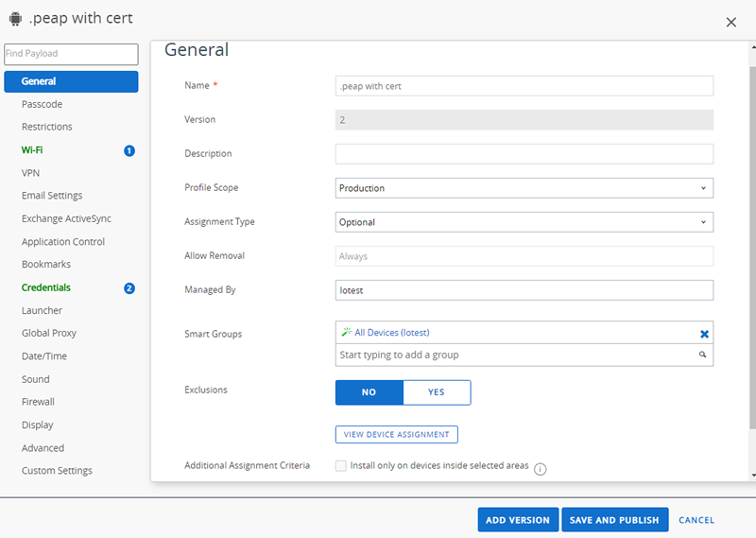Click SAVE AND PUBLISH
The height and width of the screenshot is (538, 756).
click(614, 520)
